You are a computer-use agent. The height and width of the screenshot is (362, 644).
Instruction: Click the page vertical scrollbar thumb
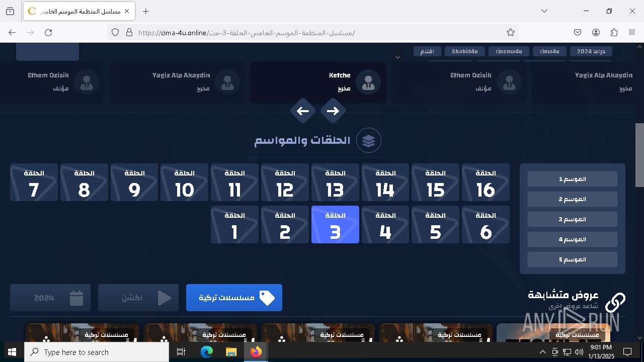pyautogui.click(x=639, y=155)
